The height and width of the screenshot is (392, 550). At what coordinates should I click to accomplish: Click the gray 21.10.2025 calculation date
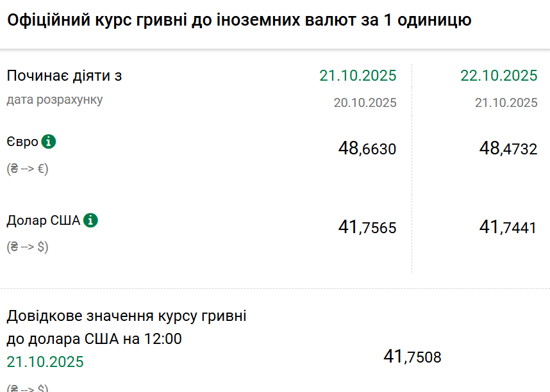[x=506, y=102]
